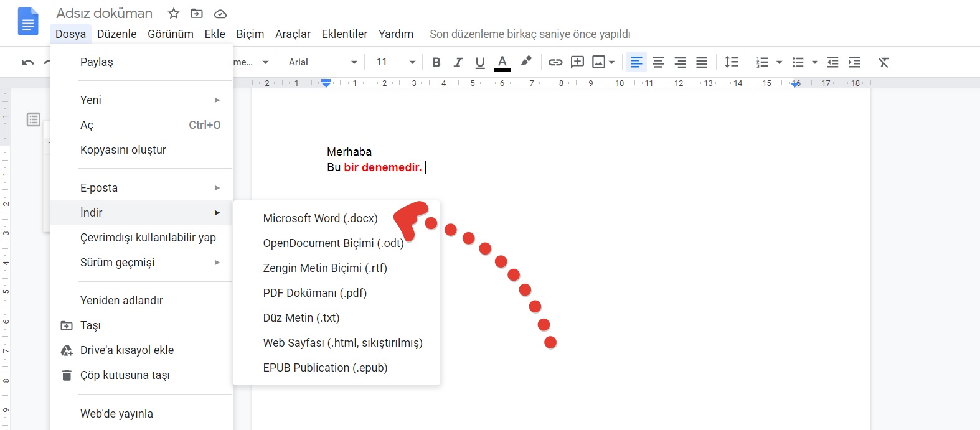Justify the text alignment
The height and width of the screenshot is (430, 980).
click(x=702, y=62)
